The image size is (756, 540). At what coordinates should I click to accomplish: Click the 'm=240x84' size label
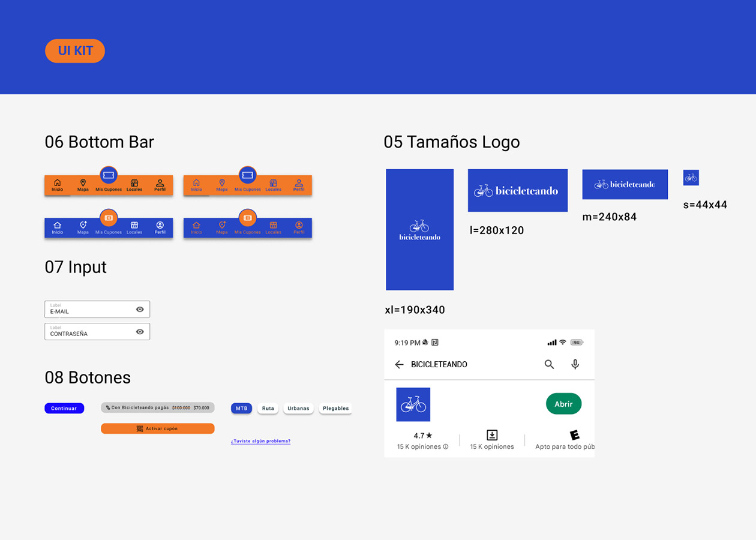pos(610,217)
